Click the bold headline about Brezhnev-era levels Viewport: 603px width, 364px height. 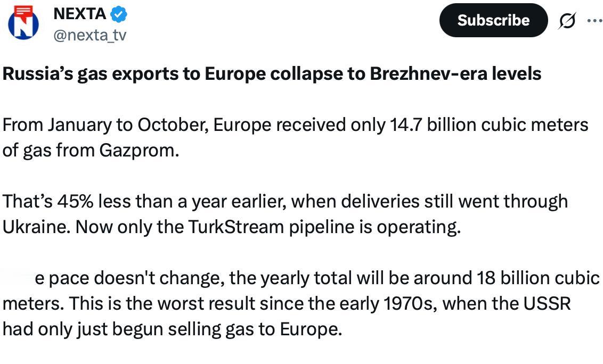272,74
